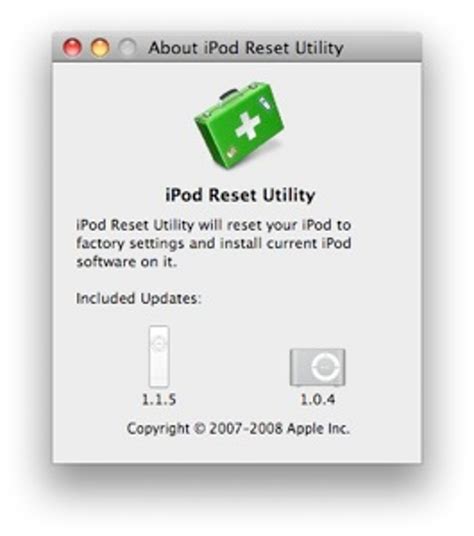Click the copyright symbol in footer
474x536 pixels.
[199, 429]
